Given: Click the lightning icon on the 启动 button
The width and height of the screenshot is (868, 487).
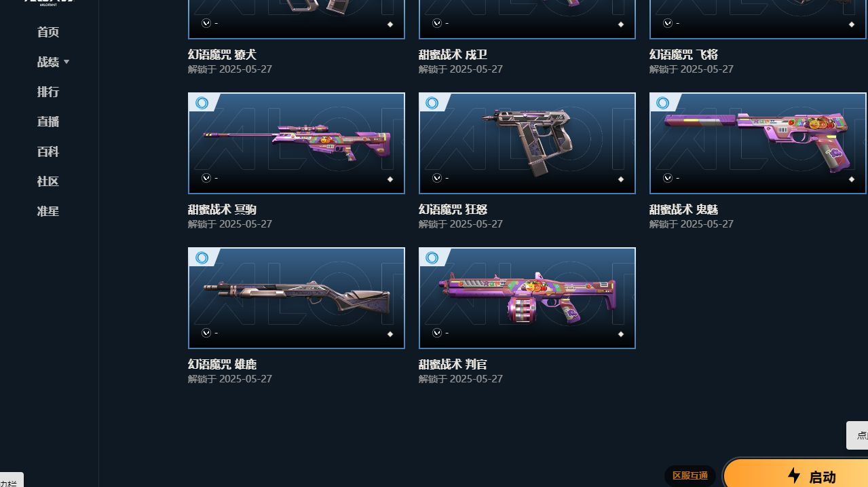Looking at the screenshot, I should coord(794,475).
